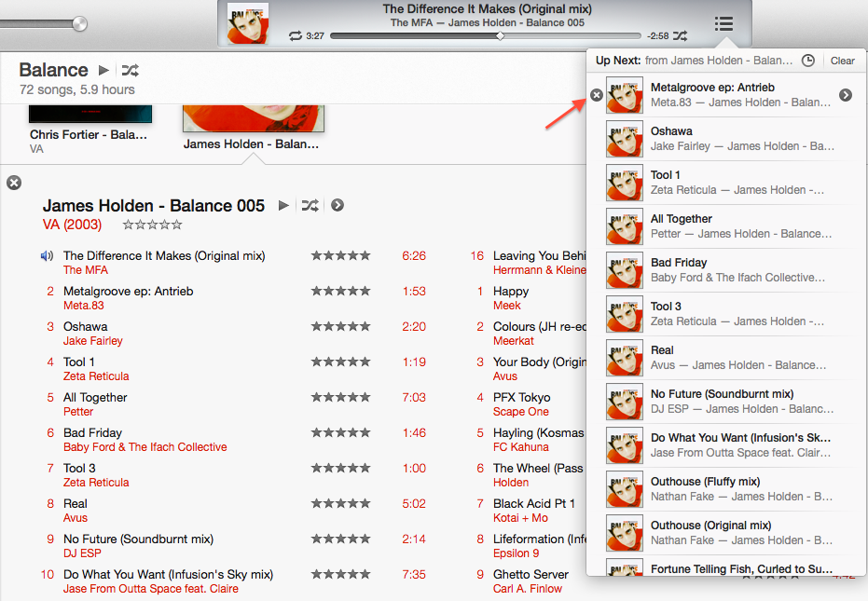This screenshot has width=868, height=601.
Task: Open the Up Next list icon in the player
Action: tap(723, 24)
